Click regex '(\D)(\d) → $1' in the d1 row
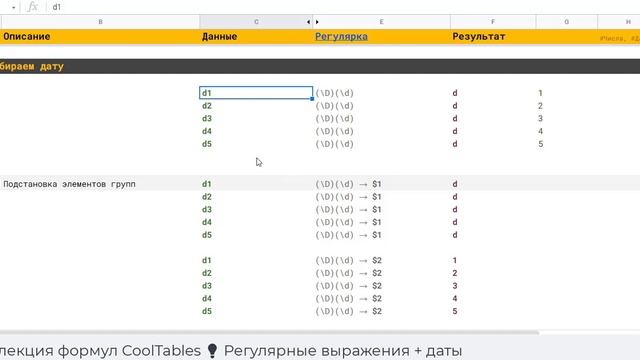Screen dimensions: 640x360 tap(349, 184)
